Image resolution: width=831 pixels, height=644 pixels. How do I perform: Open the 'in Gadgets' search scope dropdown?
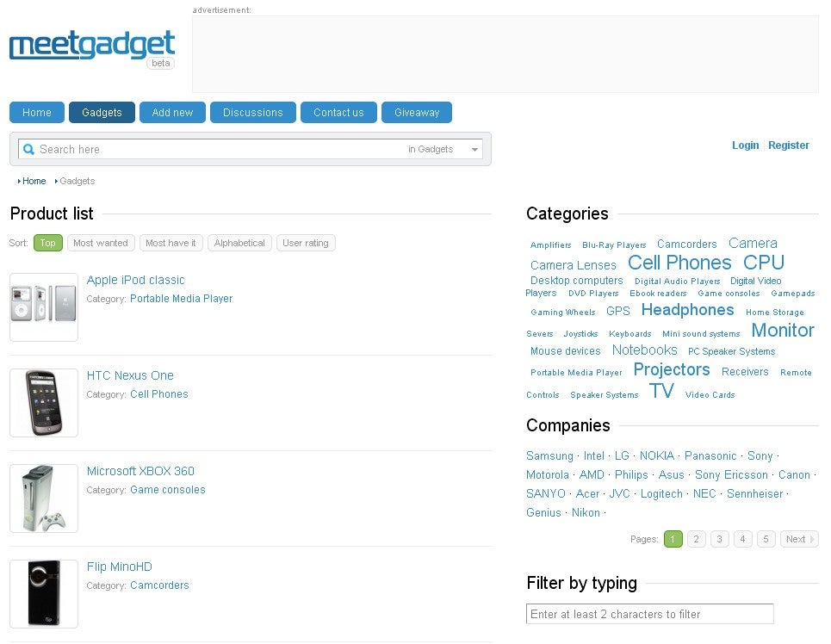point(443,150)
